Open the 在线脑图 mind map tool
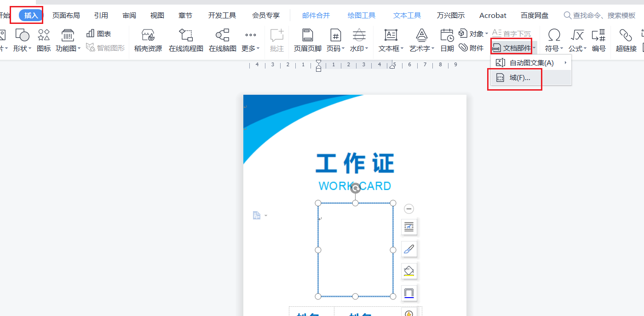The width and height of the screenshot is (644, 316). pos(222,40)
